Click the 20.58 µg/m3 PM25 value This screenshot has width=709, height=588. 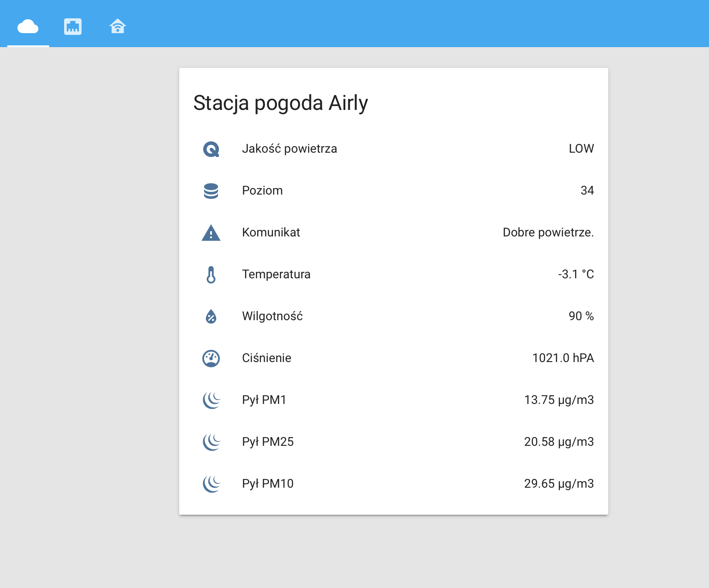(559, 442)
